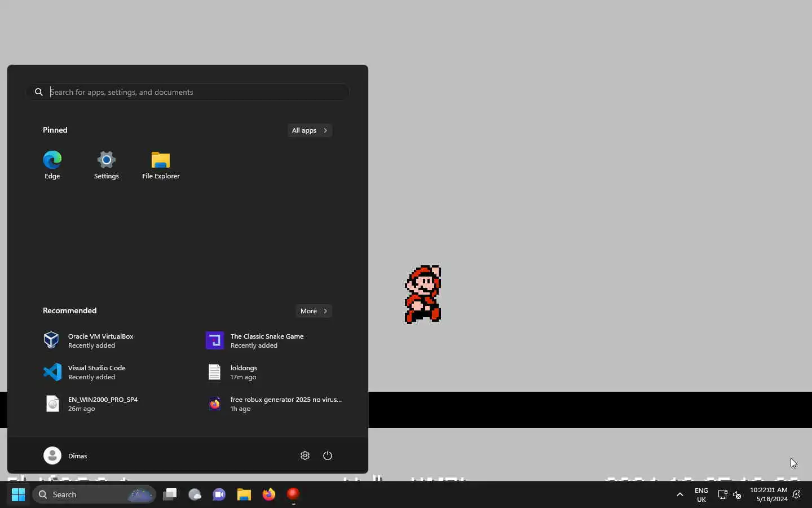Switch to red ball app on taskbar

(293, 494)
